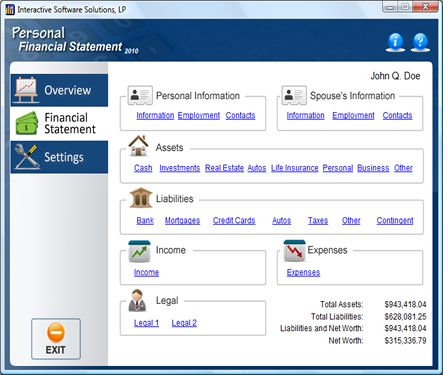Click the application icon in title bar
Viewport: 443px width, 375px height.
(10, 10)
